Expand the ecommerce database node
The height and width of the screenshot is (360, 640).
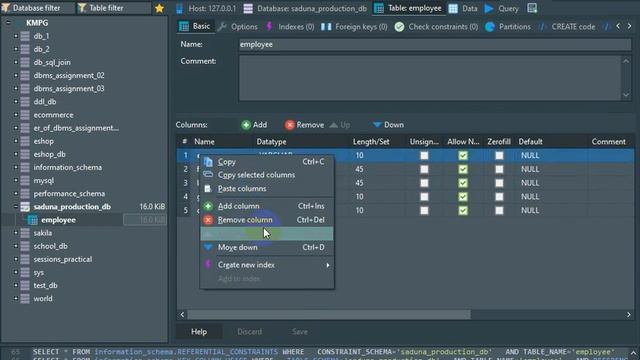pyautogui.click(x=16, y=115)
